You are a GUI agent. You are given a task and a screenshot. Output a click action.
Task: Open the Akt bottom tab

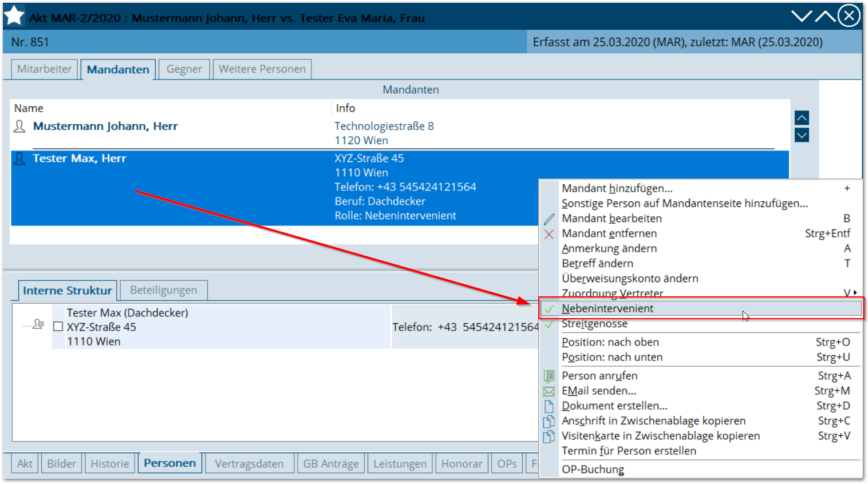25,463
